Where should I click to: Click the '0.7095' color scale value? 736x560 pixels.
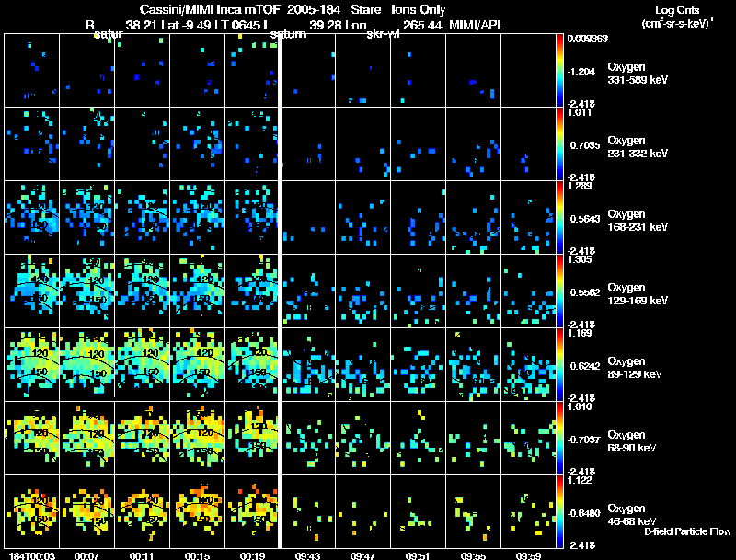point(585,145)
